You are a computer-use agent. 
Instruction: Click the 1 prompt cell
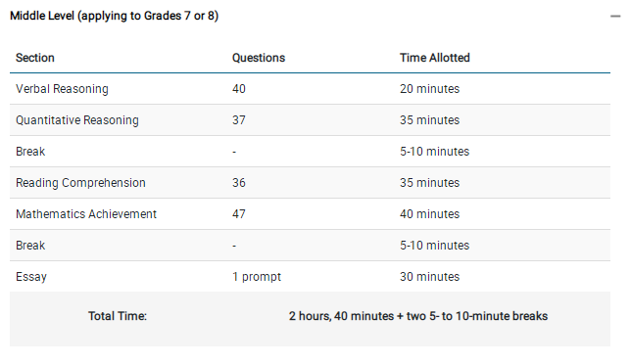point(257,277)
